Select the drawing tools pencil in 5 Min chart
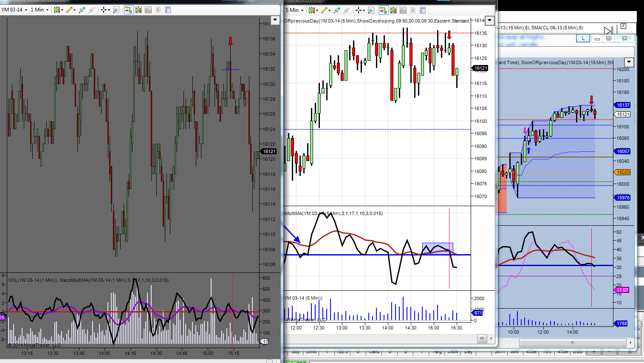This screenshot has width=644, height=363. point(324,10)
